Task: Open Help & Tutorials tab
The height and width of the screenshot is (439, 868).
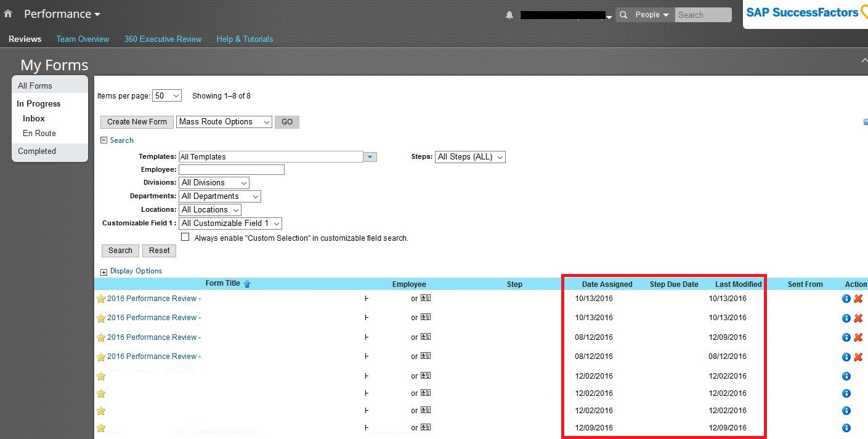Action: (x=245, y=39)
